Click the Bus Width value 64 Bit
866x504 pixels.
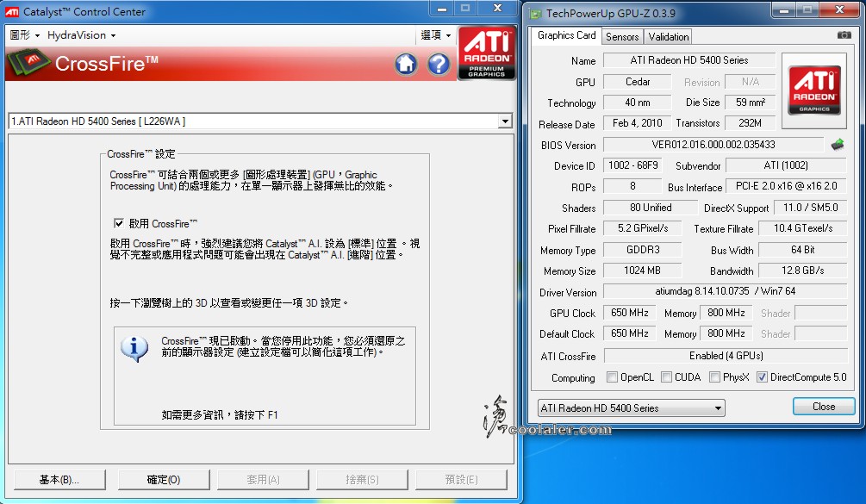(803, 250)
